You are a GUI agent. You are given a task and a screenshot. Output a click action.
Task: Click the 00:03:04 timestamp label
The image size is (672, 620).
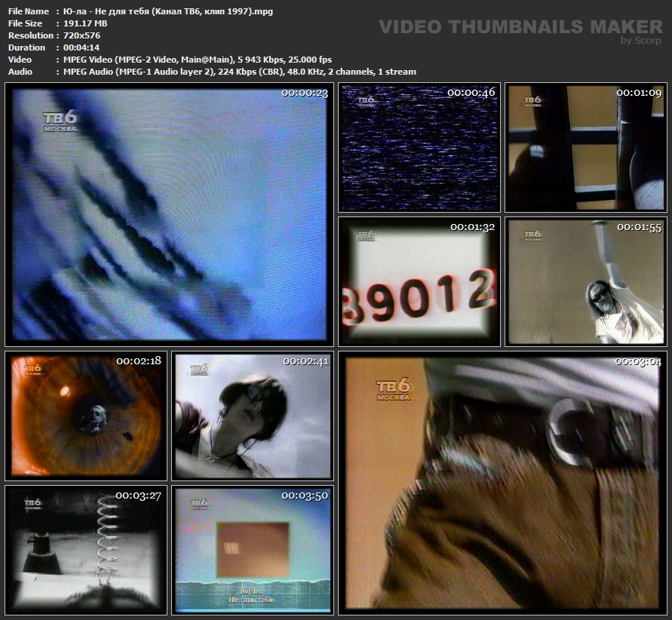tap(638, 361)
